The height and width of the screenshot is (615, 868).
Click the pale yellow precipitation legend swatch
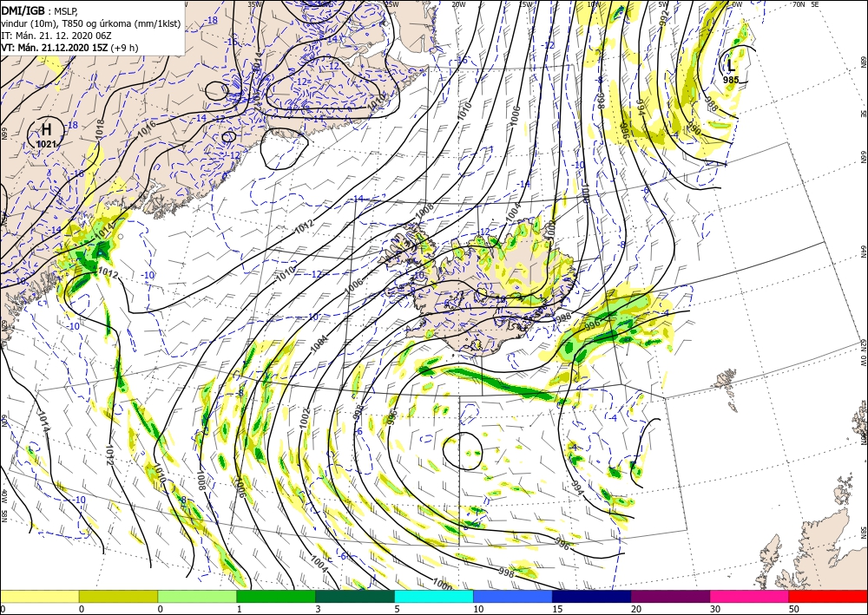[x=39, y=596]
